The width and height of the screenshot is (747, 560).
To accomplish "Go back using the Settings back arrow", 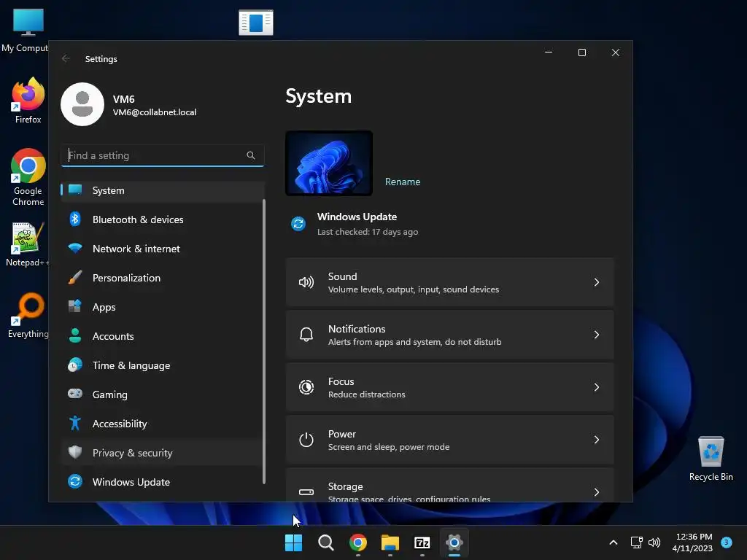I will click(x=66, y=58).
